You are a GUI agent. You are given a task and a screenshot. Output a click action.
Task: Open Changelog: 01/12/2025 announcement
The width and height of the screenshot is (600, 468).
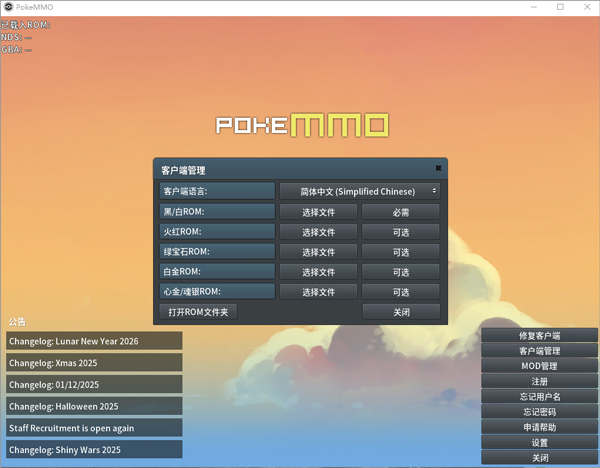(x=94, y=384)
